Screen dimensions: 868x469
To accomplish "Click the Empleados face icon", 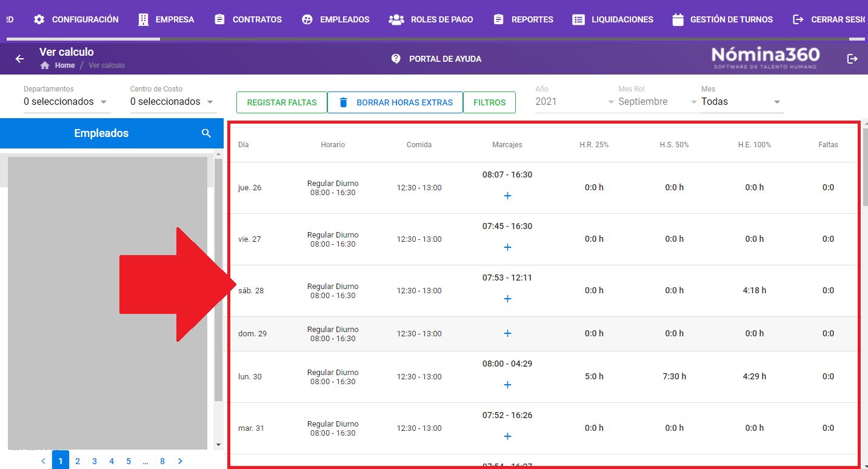I will pyautogui.click(x=307, y=19).
